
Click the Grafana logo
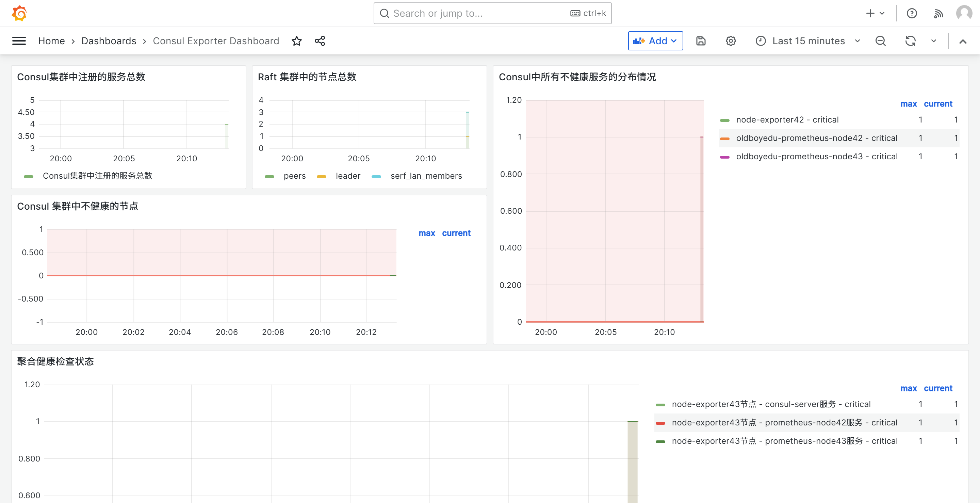point(19,13)
